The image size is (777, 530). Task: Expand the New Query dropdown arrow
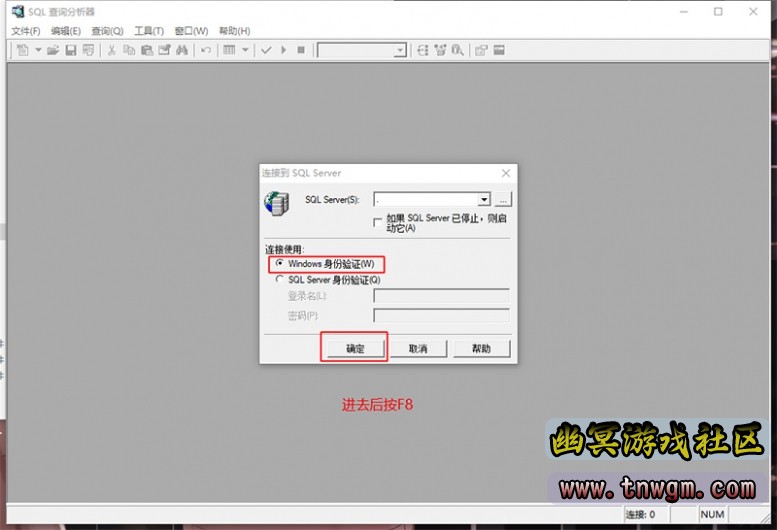[38, 50]
